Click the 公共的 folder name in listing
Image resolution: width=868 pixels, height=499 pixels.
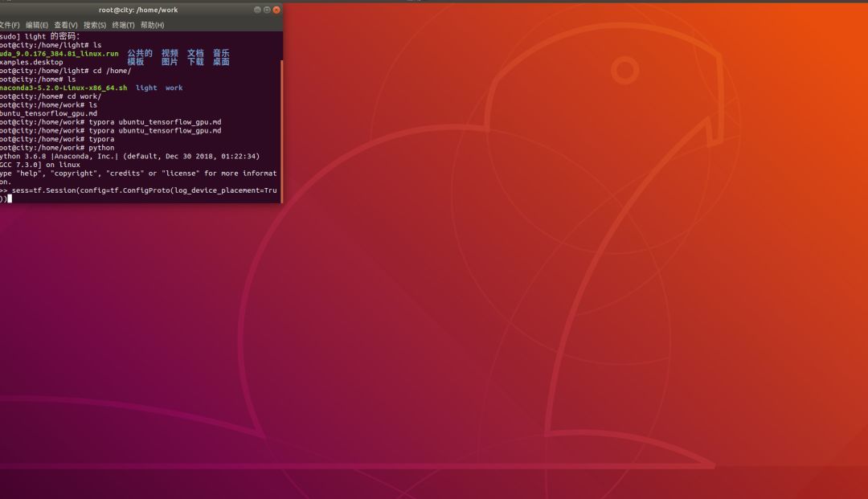coord(140,53)
